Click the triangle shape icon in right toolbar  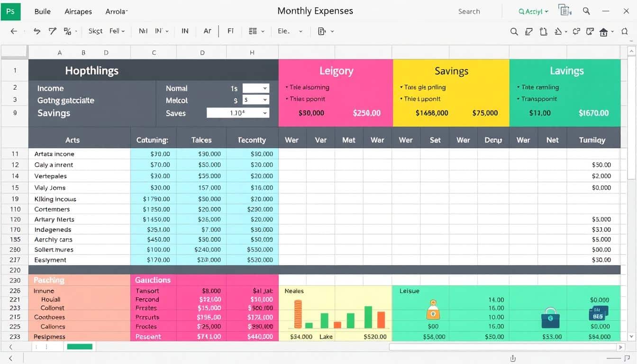(x=558, y=32)
